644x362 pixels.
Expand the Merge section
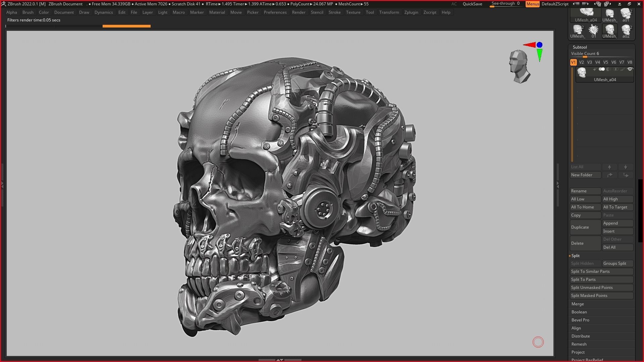(x=578, y=304)
